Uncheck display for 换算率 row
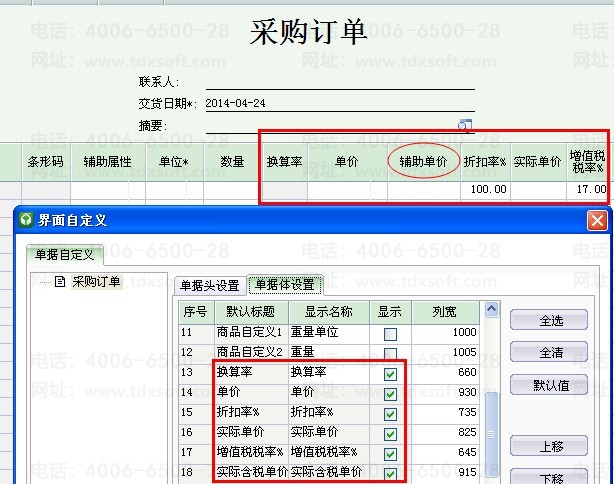 tap(390, 373)
